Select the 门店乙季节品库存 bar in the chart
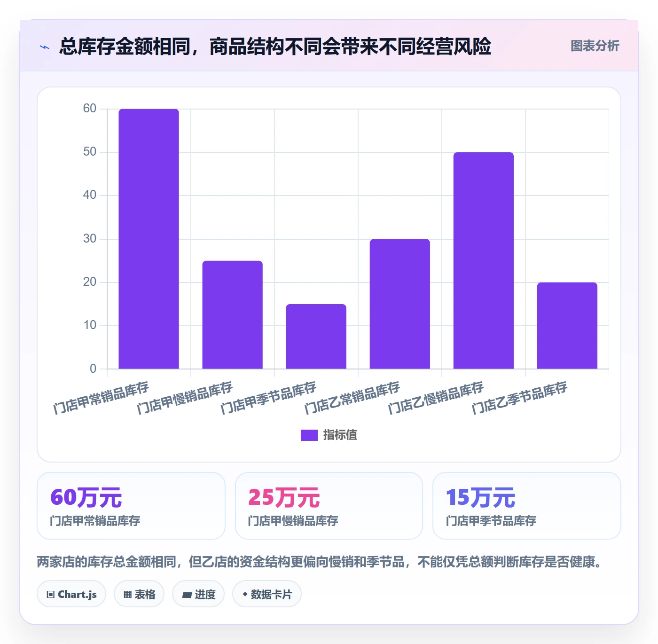Viewport: 658px width, 644px height. (x=567, y=326)
